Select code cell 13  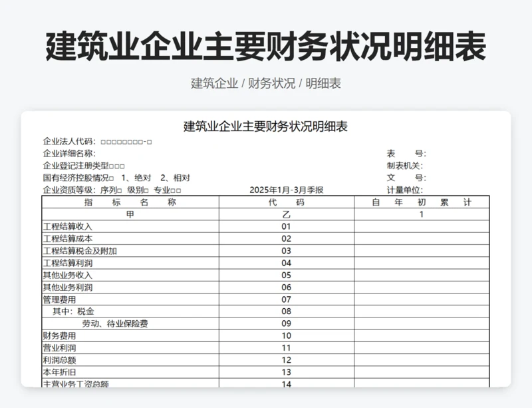[287, 372]
